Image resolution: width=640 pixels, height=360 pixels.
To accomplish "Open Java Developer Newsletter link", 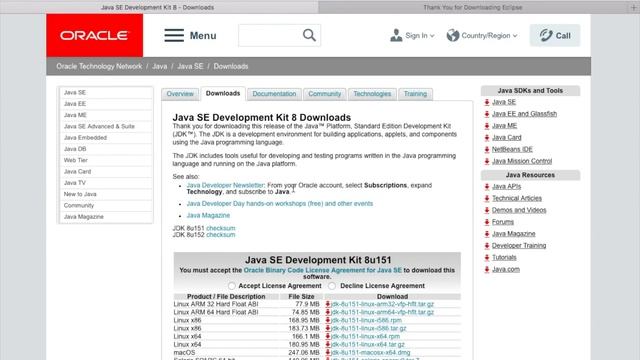I will [225, 185].
